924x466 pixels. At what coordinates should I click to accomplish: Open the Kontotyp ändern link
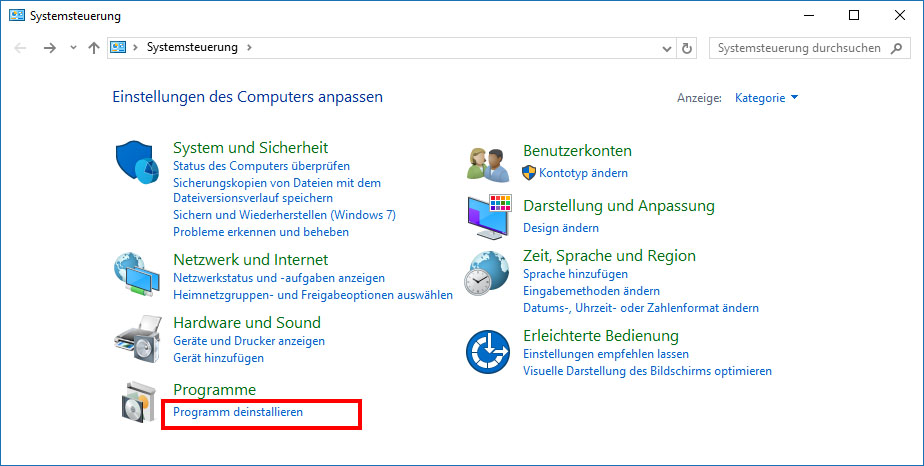coord(583,173)
